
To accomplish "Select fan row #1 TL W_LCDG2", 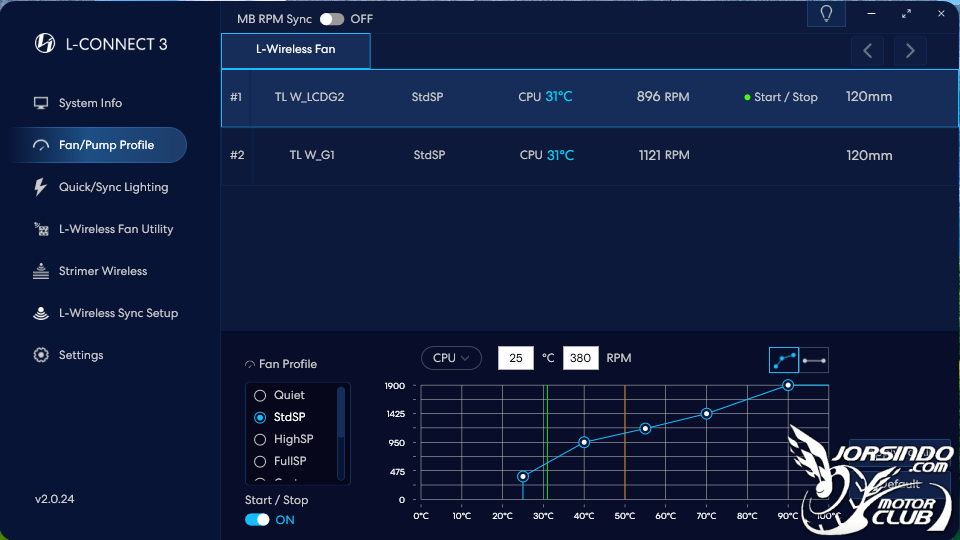I will click(x=590, y=97).
